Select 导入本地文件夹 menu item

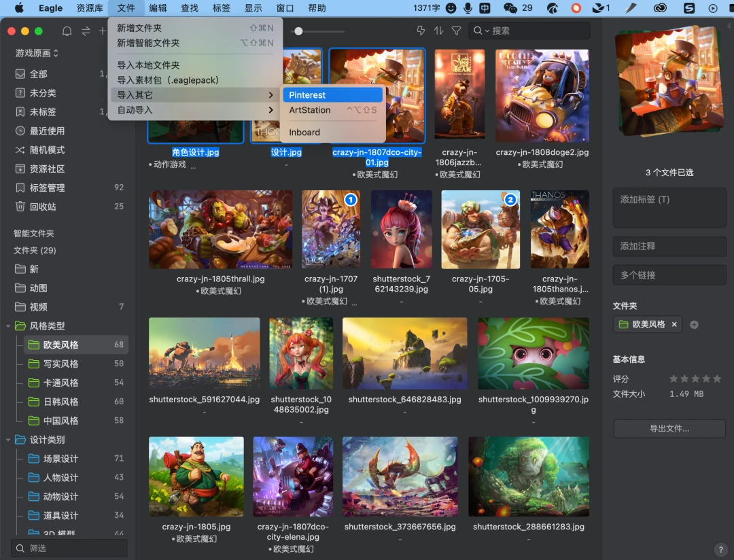click(195, 65)
